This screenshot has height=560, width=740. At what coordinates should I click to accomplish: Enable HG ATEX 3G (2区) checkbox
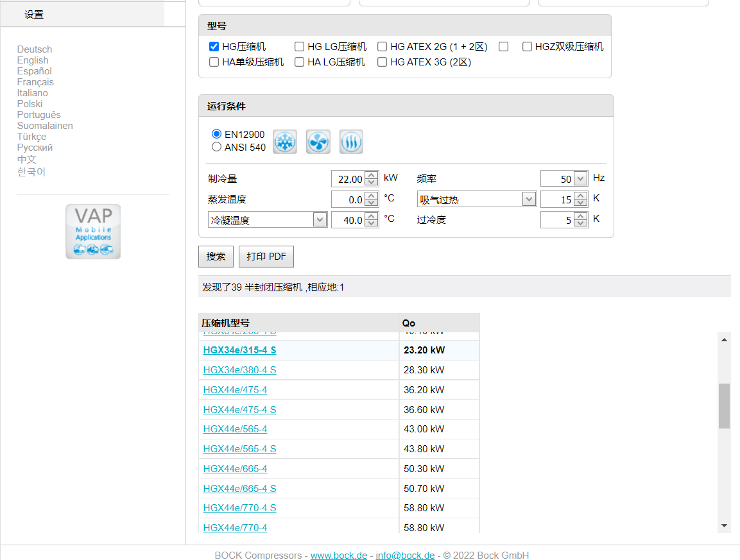coord(383,62)
